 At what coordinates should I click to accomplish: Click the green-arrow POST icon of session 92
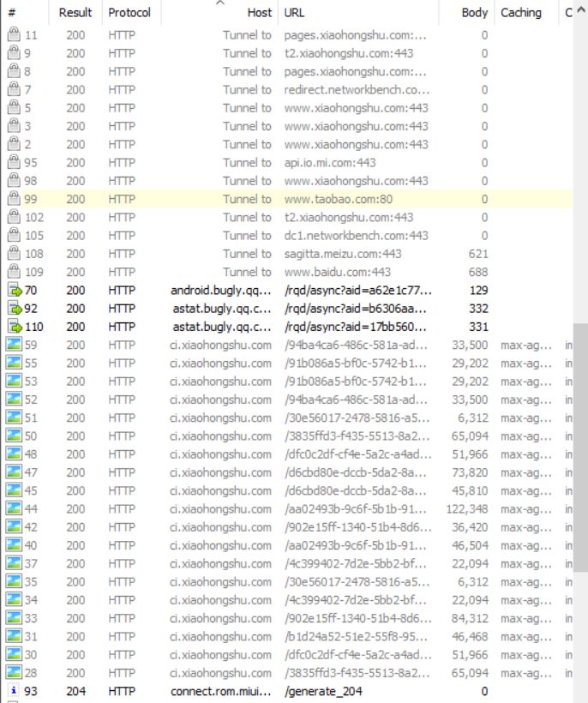pos(15,309)
